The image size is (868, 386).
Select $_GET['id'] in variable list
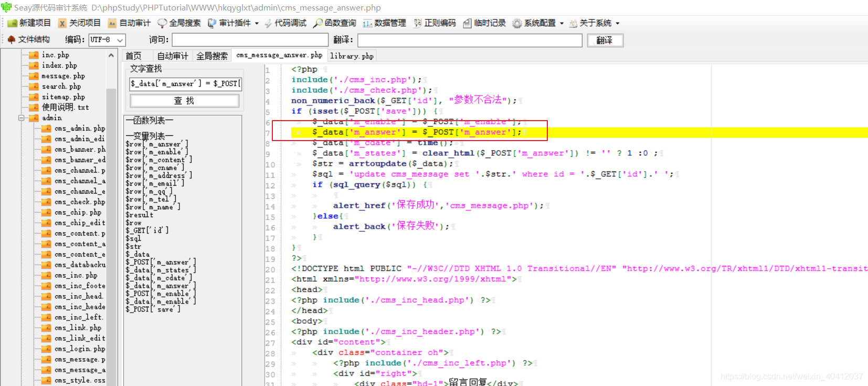(147, 230)
